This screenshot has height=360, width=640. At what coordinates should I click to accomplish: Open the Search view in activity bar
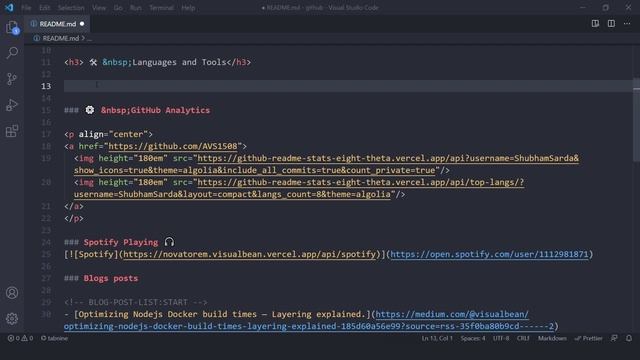[x=12, y=53]
